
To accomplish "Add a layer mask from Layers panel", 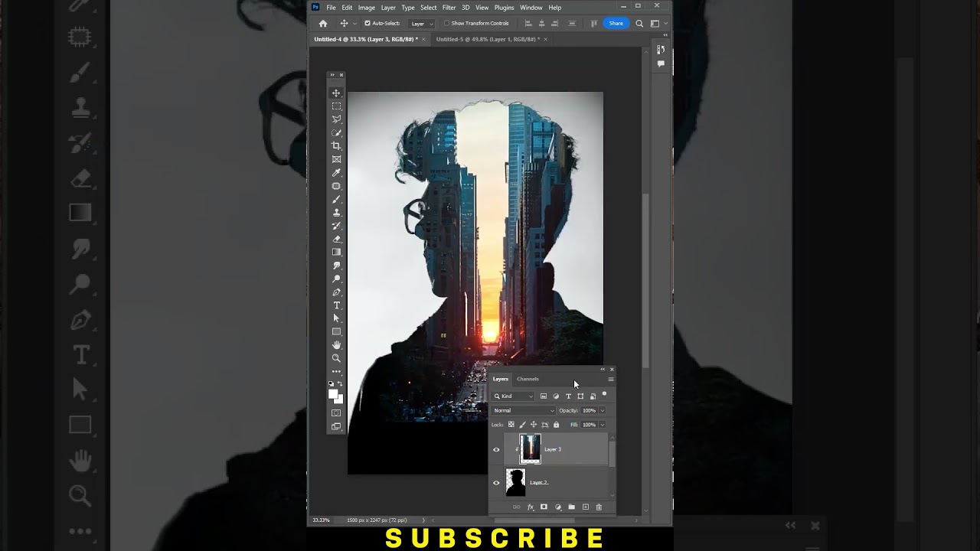I will pos(544,507).
